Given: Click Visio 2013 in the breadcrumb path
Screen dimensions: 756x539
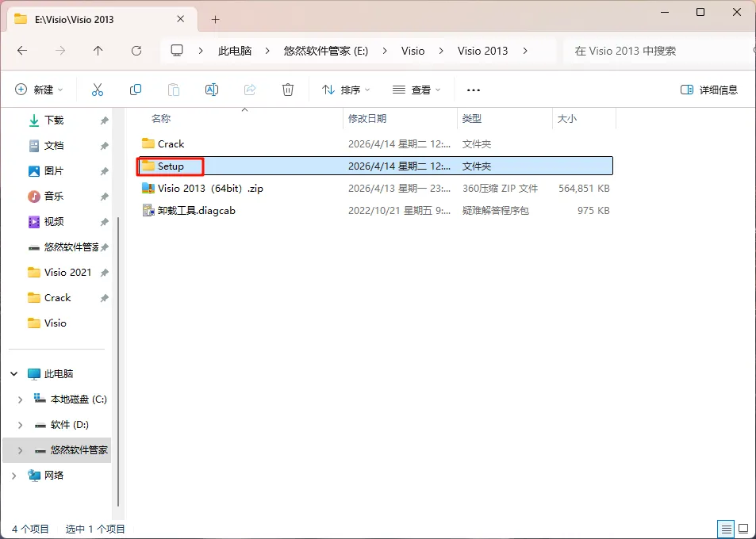Looking at the screenshot, I should point(482,51).
